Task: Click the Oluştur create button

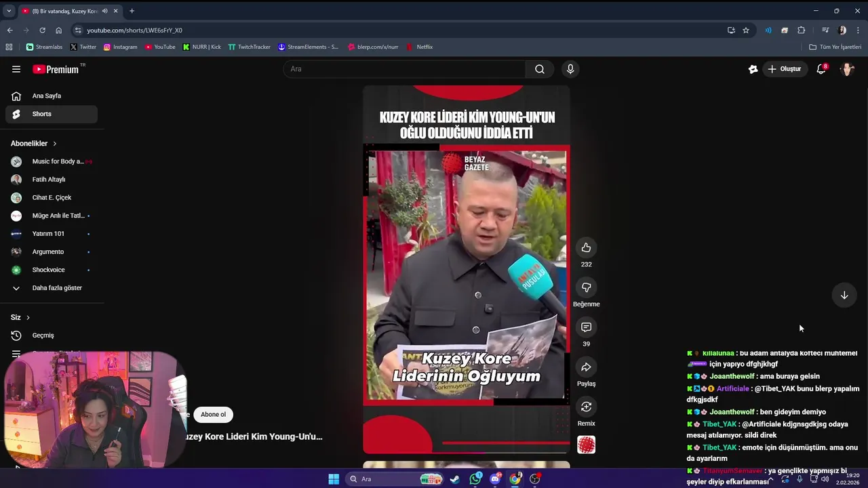Action: tap(785, 69)
